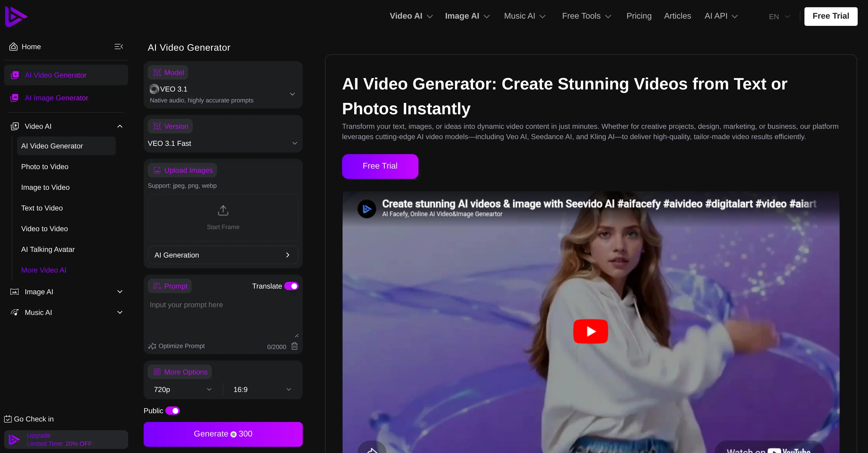This screenshot has width=868, height=453.
Task: Click the Go Check in calendar icon
Action: click(8, 419)
